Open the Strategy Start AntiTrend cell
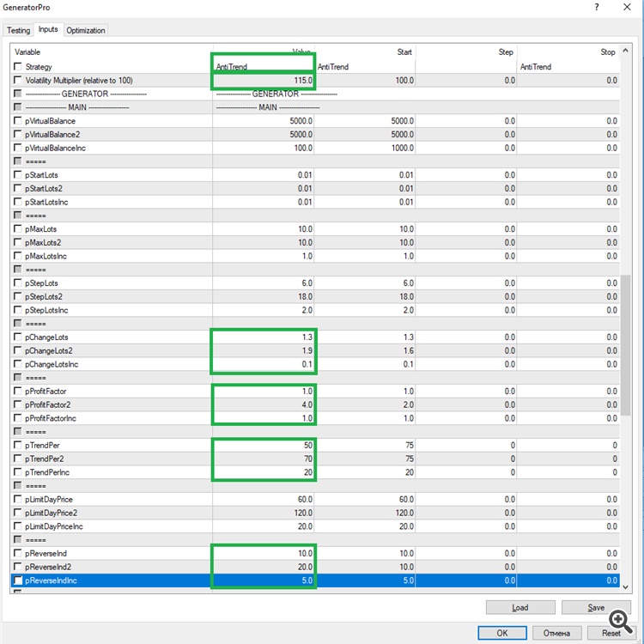Viewport: 644px width, 644px height. (365, 66)
